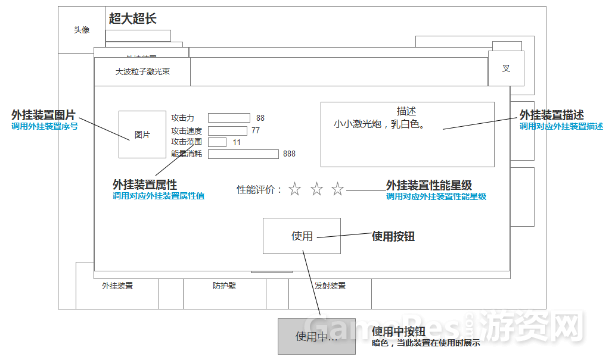Screen dimensions: 609x361
Task: Select the 大波粒子激光束 tab
Action: [143, 72]
